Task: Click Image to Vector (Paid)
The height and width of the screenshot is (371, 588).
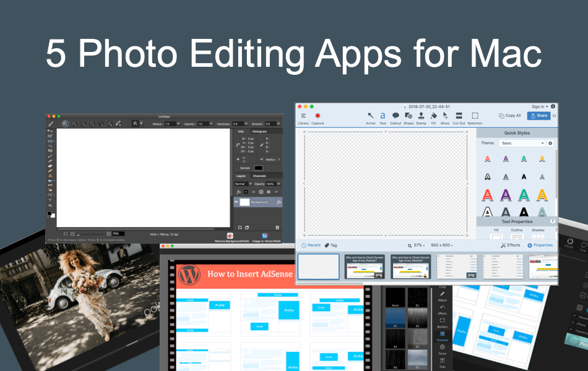Action: 266,237
